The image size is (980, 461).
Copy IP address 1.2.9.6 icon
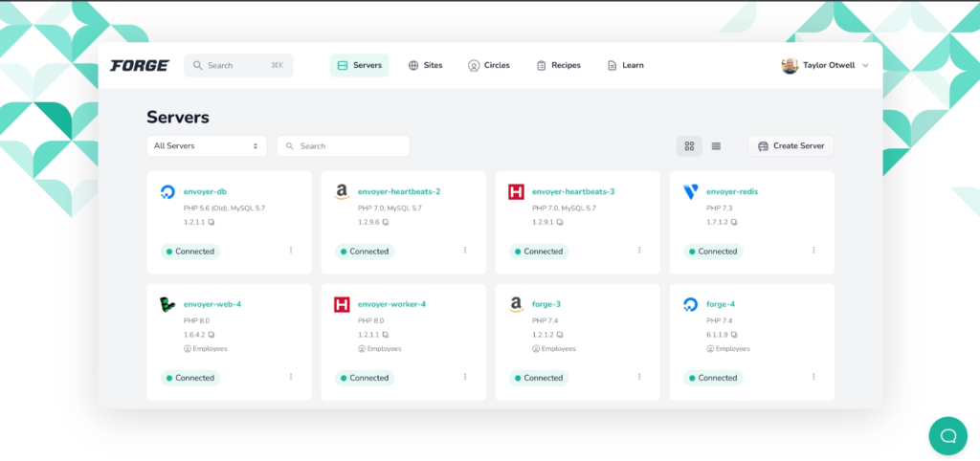386,223
